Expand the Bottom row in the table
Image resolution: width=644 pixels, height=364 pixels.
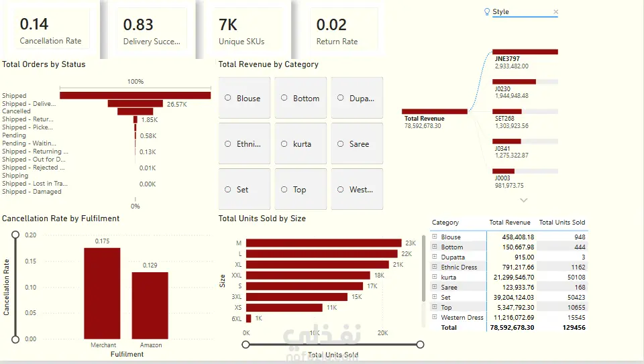pos(435,247)
